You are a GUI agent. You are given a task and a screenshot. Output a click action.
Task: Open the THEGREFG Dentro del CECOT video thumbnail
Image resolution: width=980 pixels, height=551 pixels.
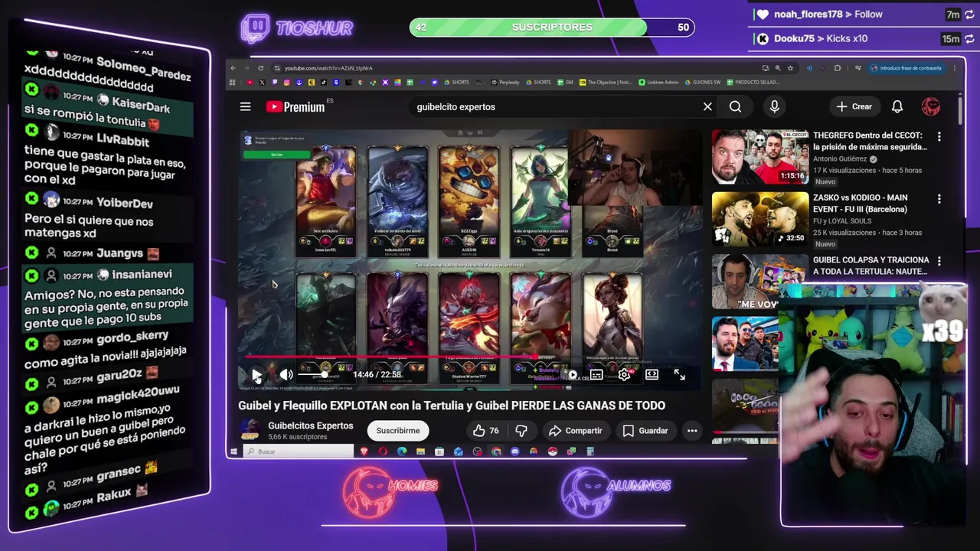[759, 157]
